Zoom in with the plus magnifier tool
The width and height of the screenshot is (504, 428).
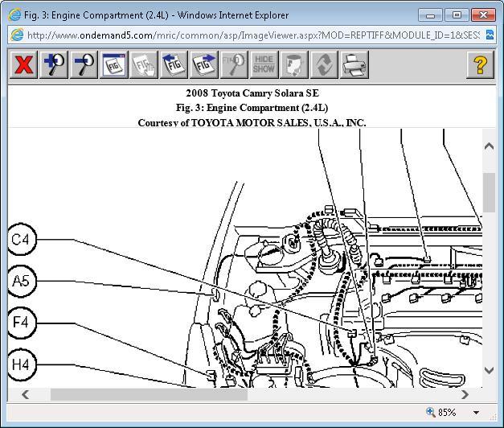click(54, 64)
